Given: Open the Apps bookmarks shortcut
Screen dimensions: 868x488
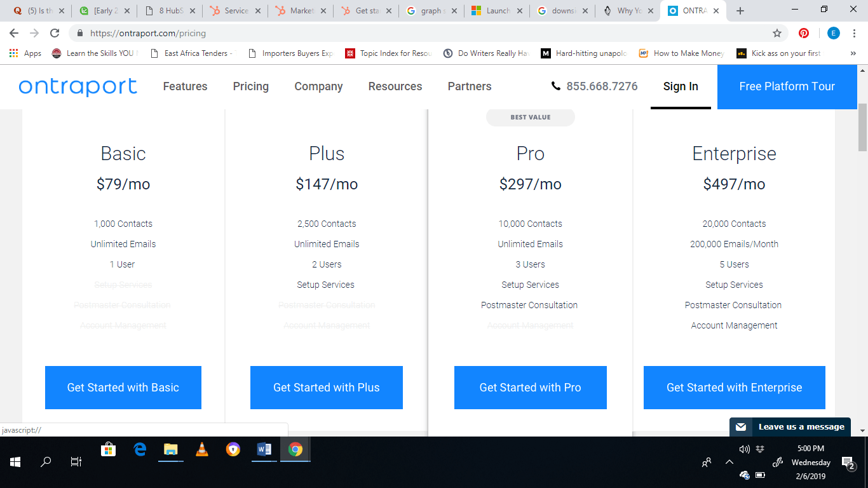Looking at the screenshot, I should 25,53.
